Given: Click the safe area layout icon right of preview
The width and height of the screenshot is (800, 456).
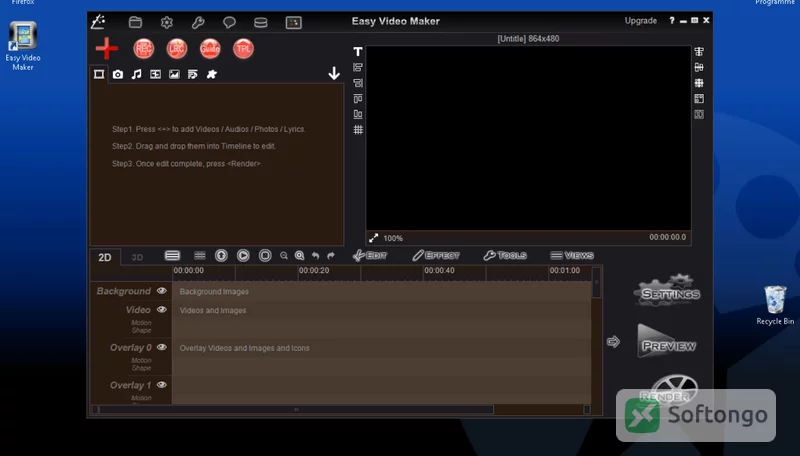Looking at the screenshot, I should (699, 98).
